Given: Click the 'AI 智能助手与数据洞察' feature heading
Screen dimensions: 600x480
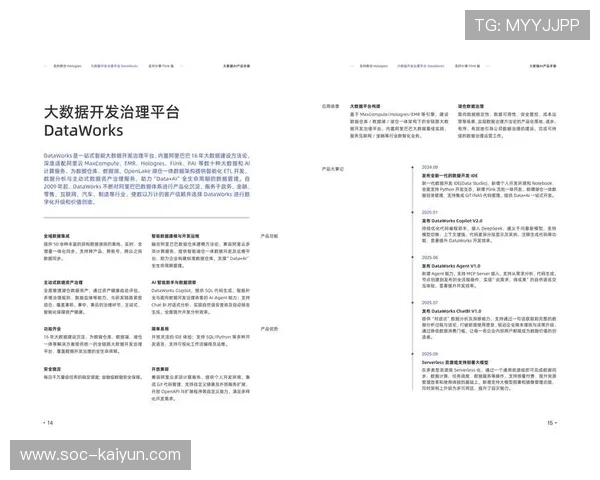Looking at the screenshot, I should 174,282.
